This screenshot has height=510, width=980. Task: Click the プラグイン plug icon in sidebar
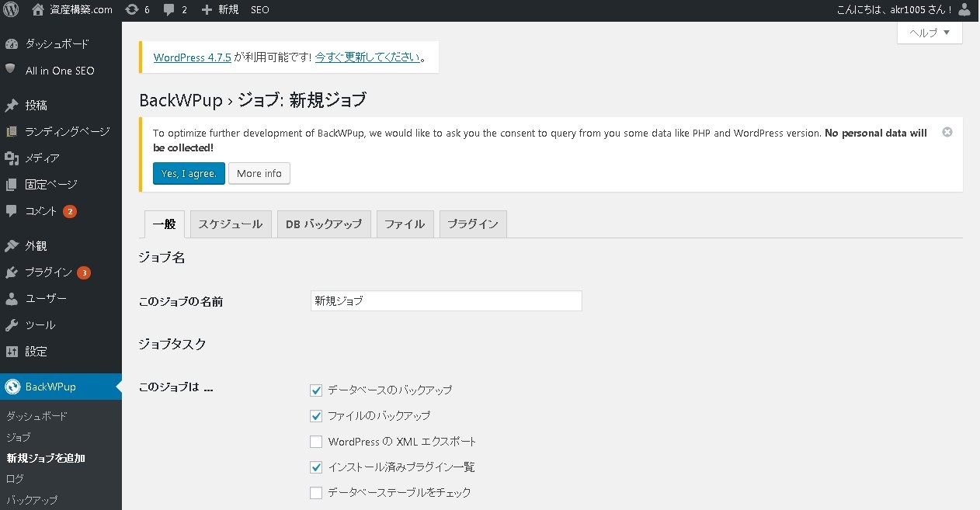pyautogui.click(x=11, y=272)
